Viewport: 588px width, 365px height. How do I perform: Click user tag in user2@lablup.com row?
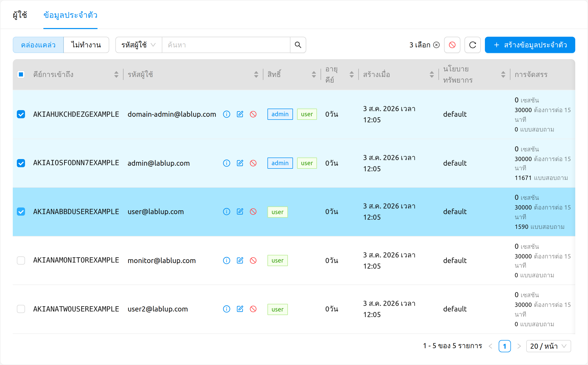277,309
